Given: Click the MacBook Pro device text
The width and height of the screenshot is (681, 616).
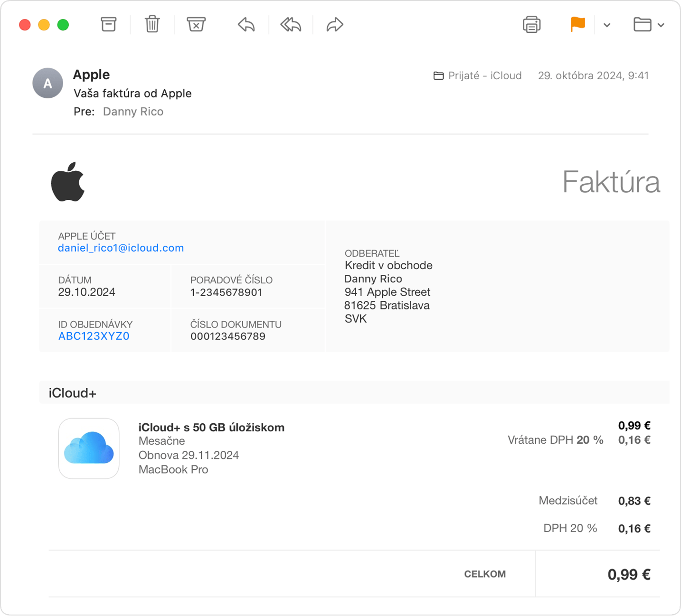Looking at the screenshot, I should pyautogui.click(x=173, y=469).
